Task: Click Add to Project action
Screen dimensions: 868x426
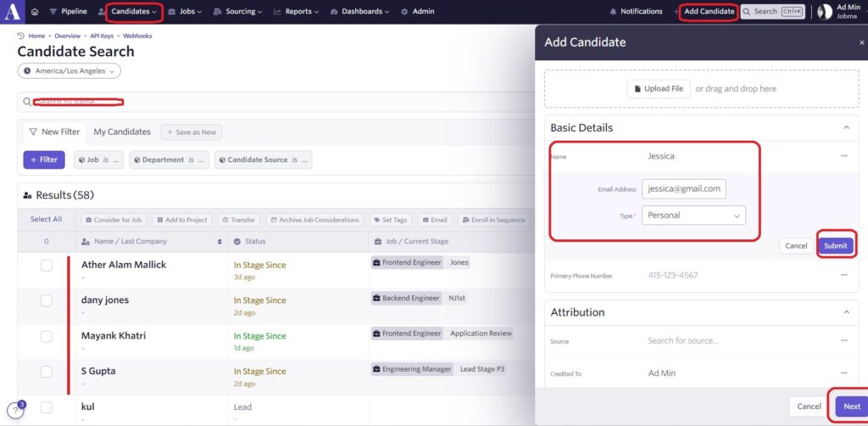Action: click(181, 220)
